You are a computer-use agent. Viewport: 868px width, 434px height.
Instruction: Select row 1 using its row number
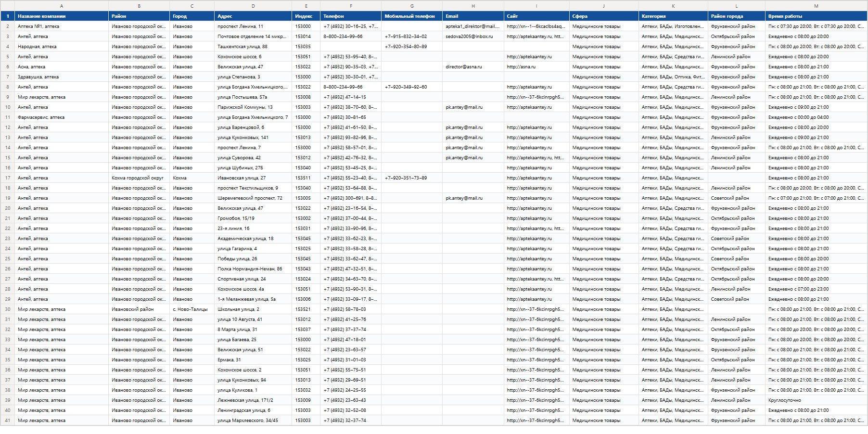point(8,16)
